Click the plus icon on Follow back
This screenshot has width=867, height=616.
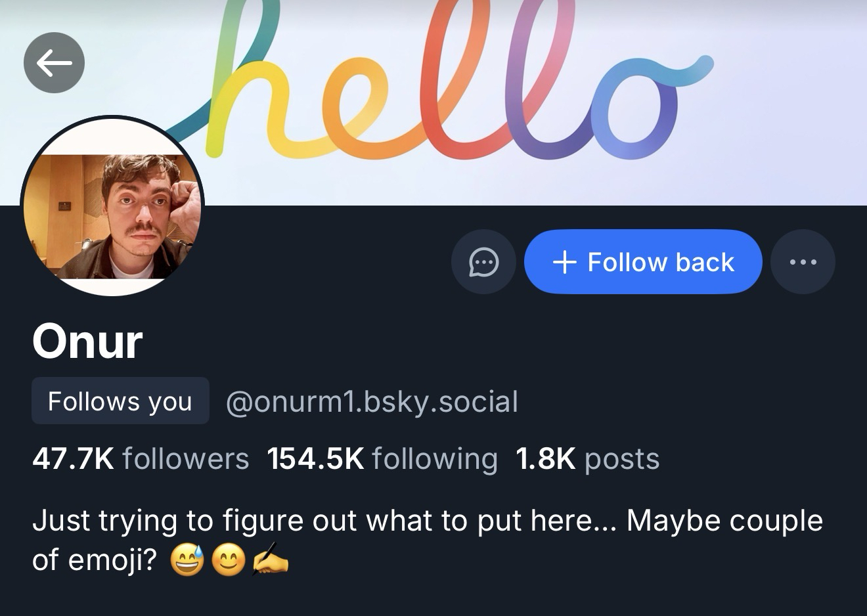565,262
